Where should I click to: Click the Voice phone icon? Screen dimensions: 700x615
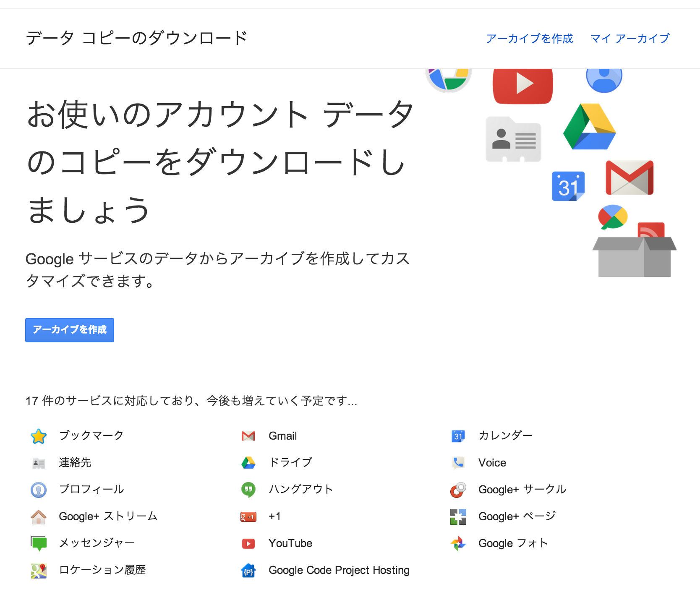[458, 463]
